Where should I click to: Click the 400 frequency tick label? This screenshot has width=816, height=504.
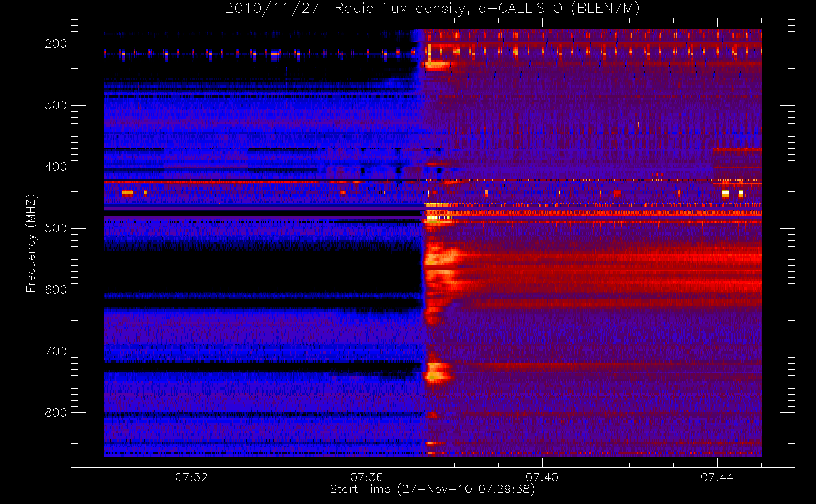coord(55,167)
